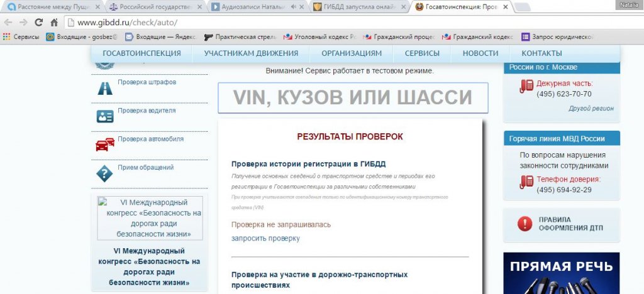Image resolution: width=644 pixels, height=294 pixels.
Task: Open the ГОСАВТОИНСПЕКЦИЯ navigation menu
Action: (142, 53)
